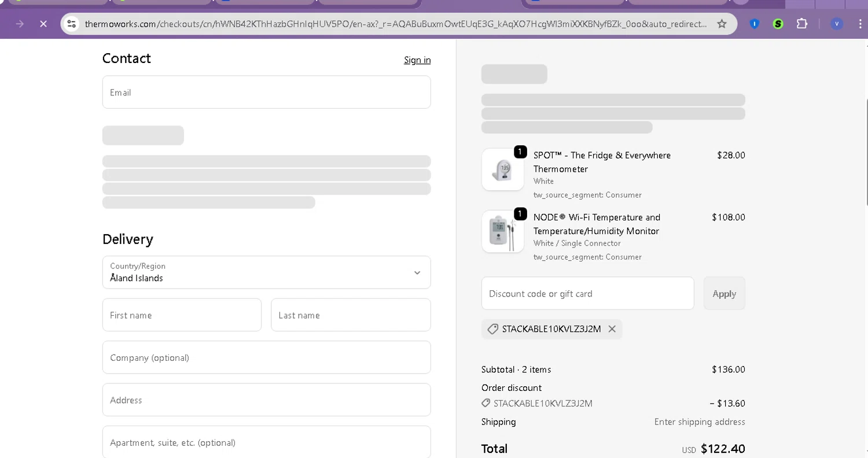Open the Bitwarden shield extension
Screen dimensions: 868x458
pos(755,24)
